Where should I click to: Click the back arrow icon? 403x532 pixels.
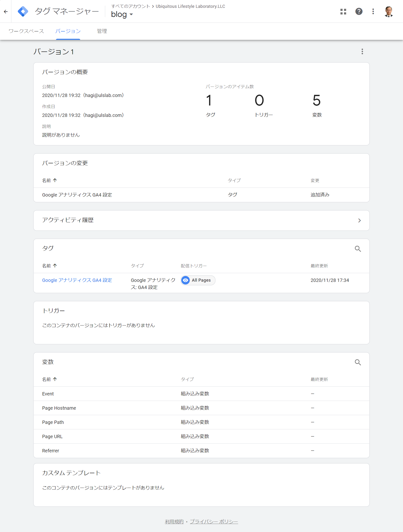[6, 11]
